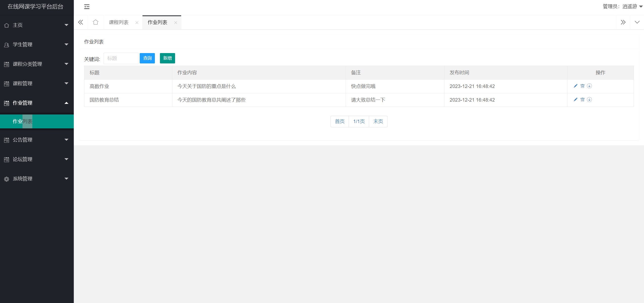
Task: Click edit pencil icon for 国防教育总结 row
Action: pos(575,100)
